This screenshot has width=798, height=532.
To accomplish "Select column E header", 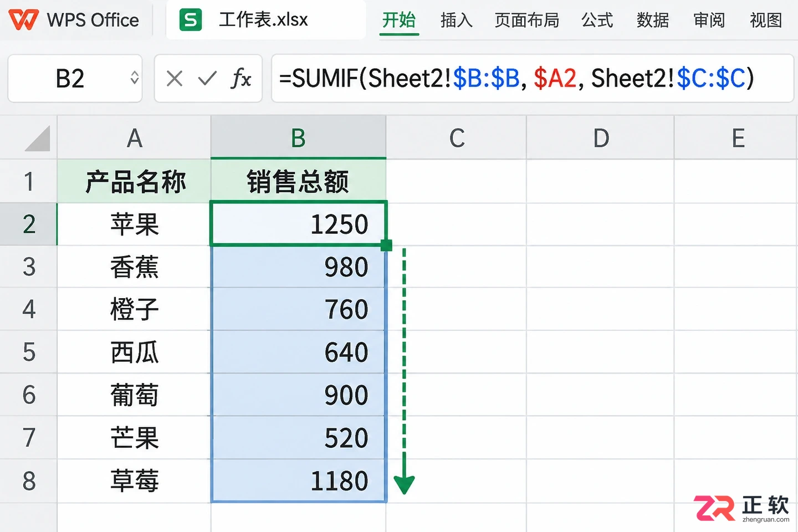I will (736, 138).
